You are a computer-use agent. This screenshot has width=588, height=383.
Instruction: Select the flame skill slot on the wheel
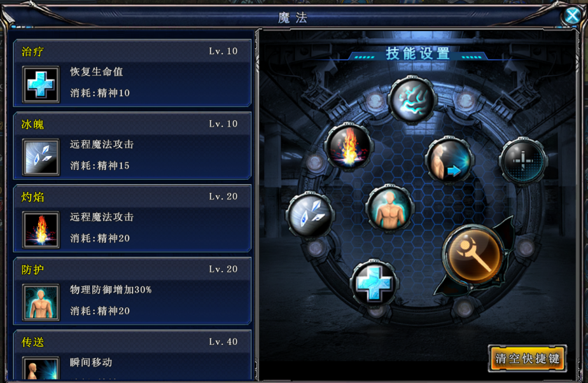[x=349, y=146]
